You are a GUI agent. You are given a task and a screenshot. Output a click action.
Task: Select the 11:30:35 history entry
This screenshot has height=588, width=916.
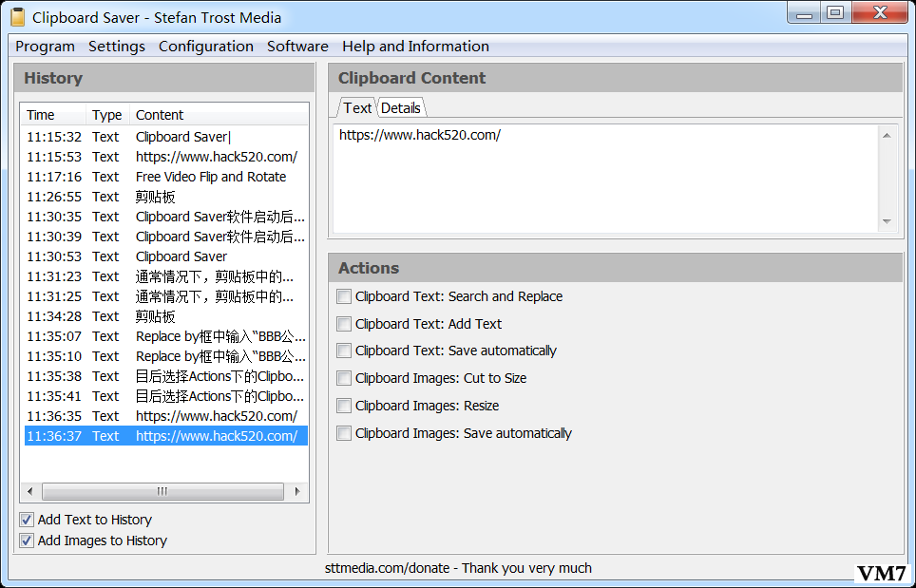pyautogui.click(x=166, y=217)
